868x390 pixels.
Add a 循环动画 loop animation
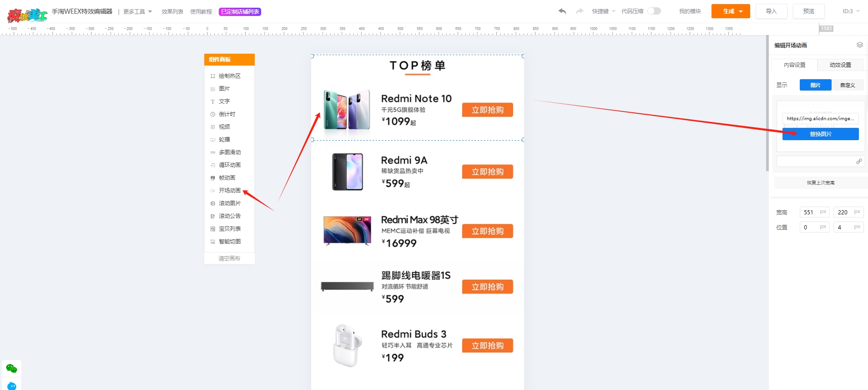click(x=229, y=165)
